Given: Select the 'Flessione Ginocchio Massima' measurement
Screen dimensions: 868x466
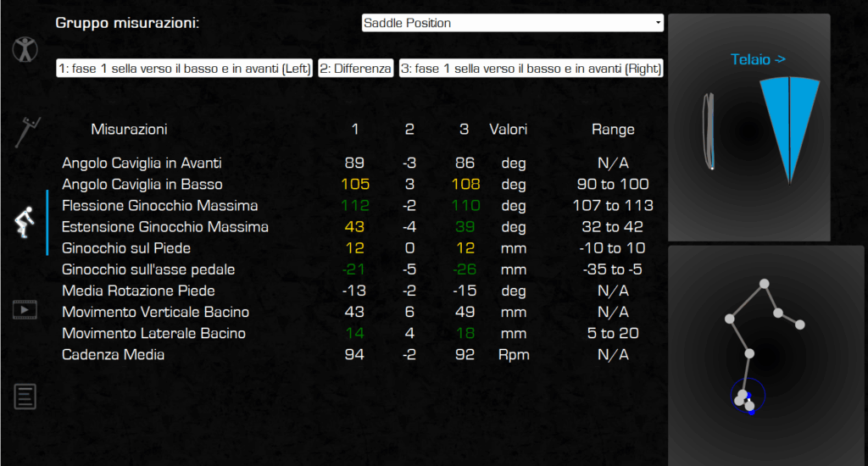Looking at the screenshot, I should point(160,206).
